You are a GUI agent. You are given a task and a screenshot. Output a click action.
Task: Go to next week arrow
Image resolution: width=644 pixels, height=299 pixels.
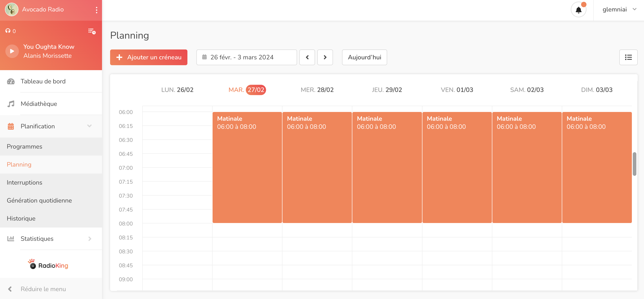pyautogui.click(x=325, y=57)
